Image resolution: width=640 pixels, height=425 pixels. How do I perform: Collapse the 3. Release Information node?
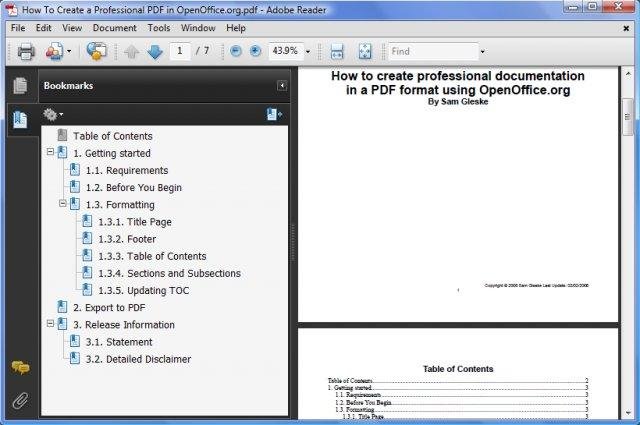click(50, 323)
